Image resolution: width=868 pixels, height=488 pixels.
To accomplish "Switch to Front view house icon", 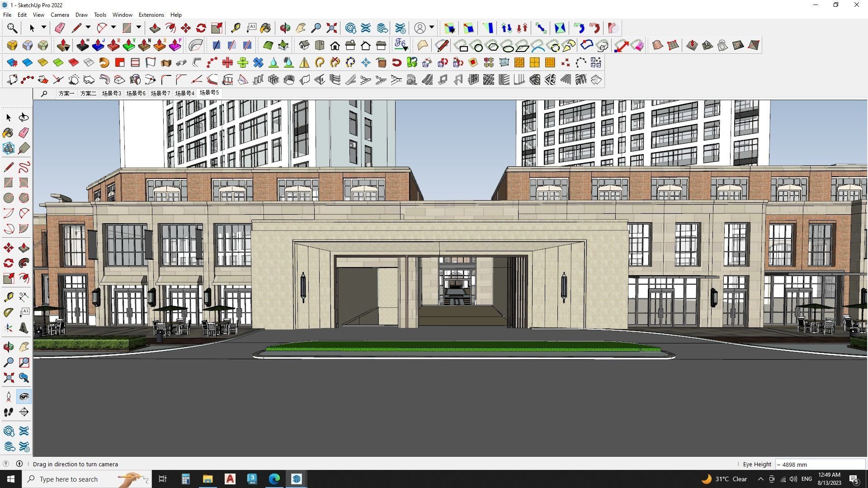I will (x=335, y=45).
